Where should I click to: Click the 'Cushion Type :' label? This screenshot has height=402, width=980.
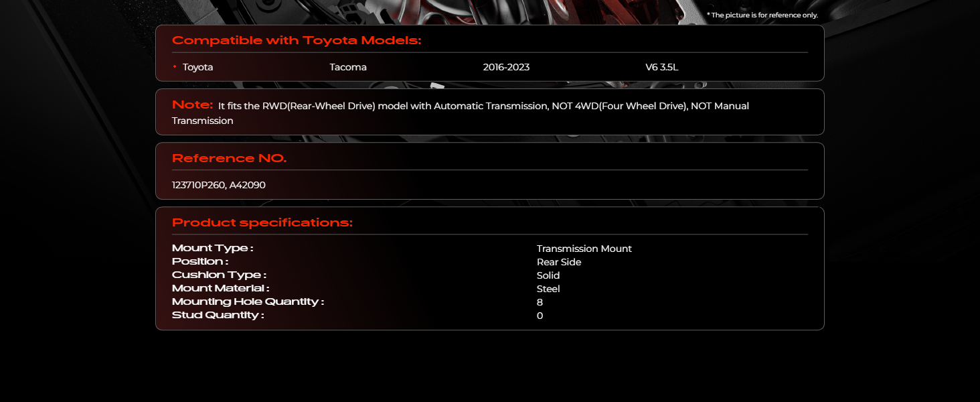click(219, 275)
